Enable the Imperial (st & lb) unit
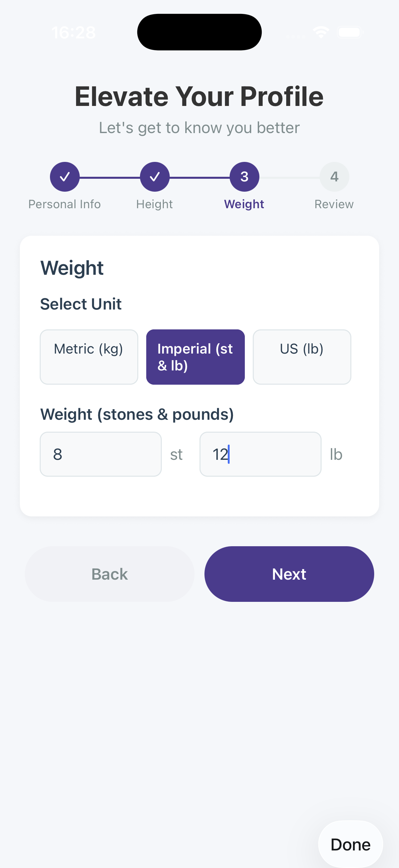Viewport: 399px width, 868px height. coord(195,356)
